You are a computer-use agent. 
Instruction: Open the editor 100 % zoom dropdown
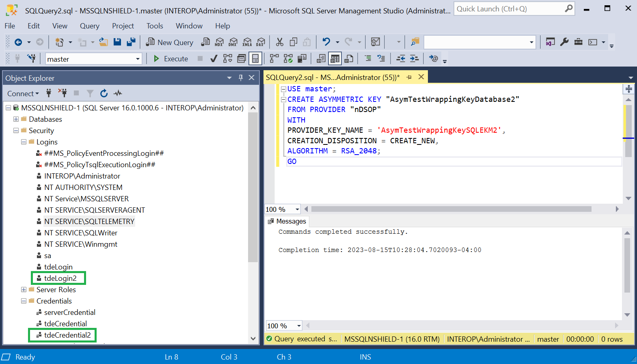(297, 209)
